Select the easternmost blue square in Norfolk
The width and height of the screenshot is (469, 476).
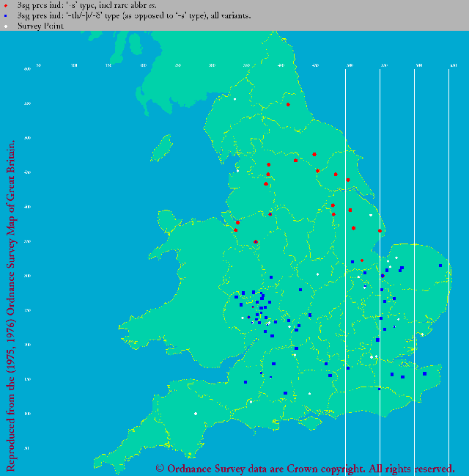pyautogui.click(x=440, y=266)
